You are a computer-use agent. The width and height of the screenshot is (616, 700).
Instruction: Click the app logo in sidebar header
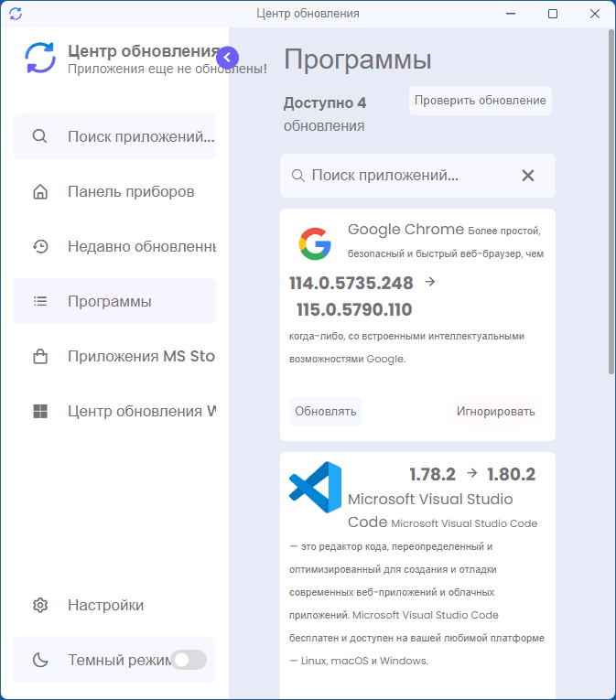40,58
